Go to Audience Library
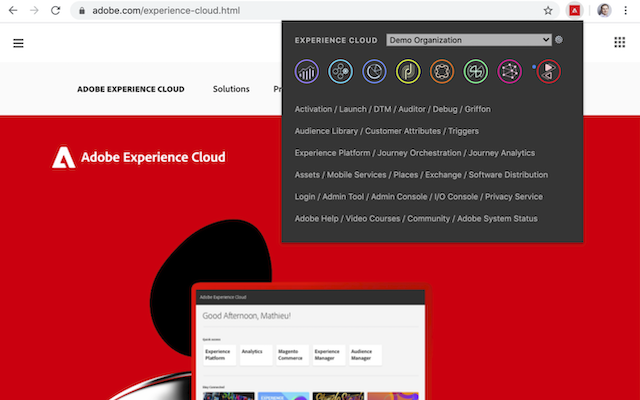The image size is (640, 400). click(x=326, y=131)
